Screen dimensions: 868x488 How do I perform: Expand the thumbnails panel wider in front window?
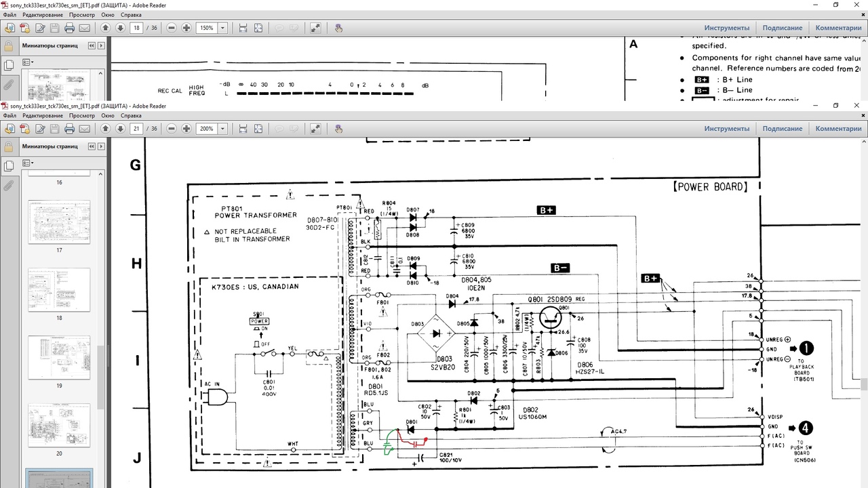[x=102, y=146]
